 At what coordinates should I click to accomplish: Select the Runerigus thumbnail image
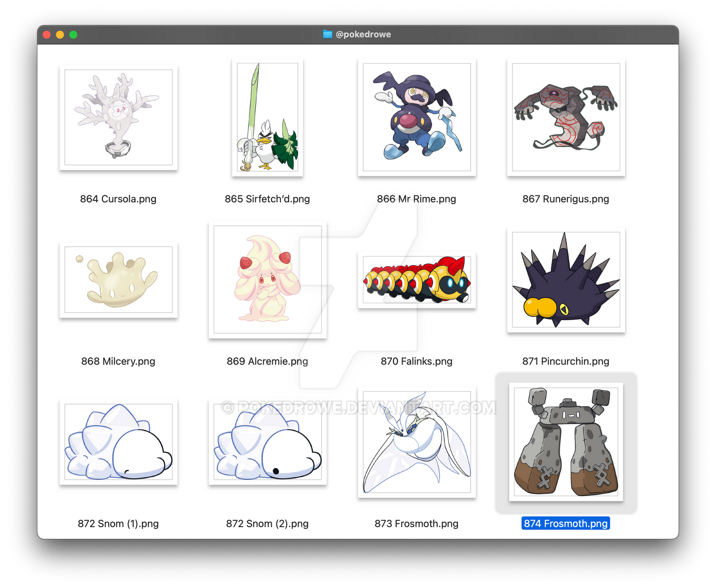tap(566, 117)
